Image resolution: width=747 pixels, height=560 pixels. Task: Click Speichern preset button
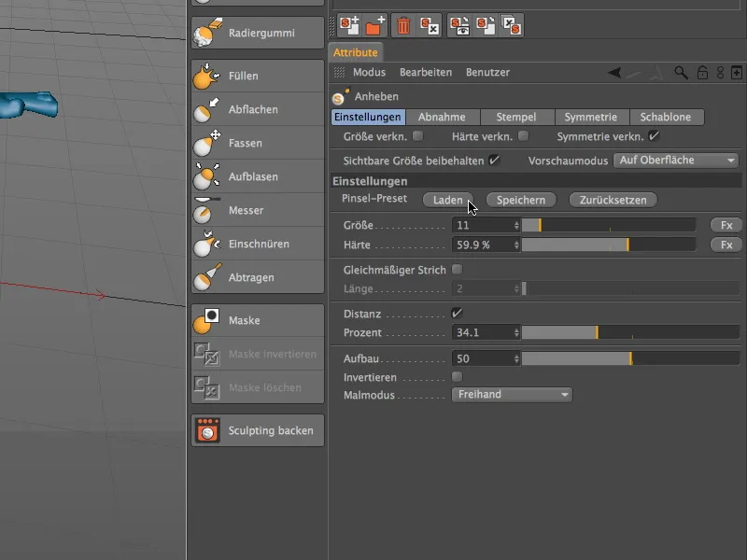[x=521, y=200]
